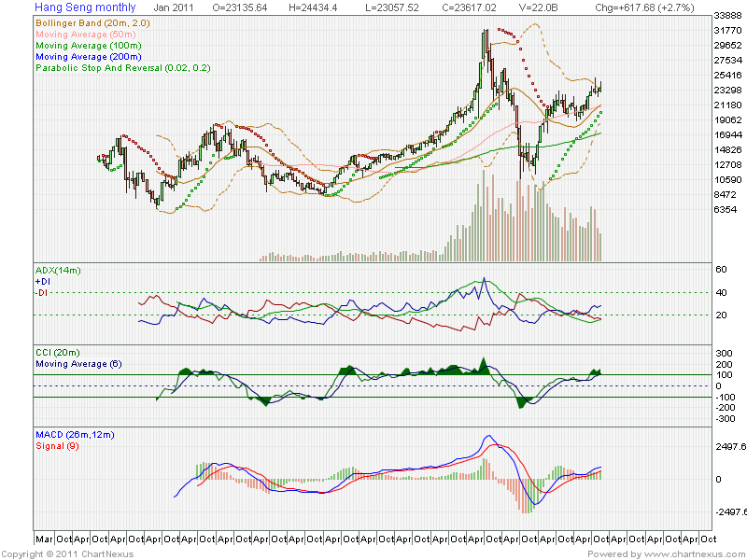Click the 'Signal (9)' label
This screenshot has height=560, width=747.
[x=57, y=446]
